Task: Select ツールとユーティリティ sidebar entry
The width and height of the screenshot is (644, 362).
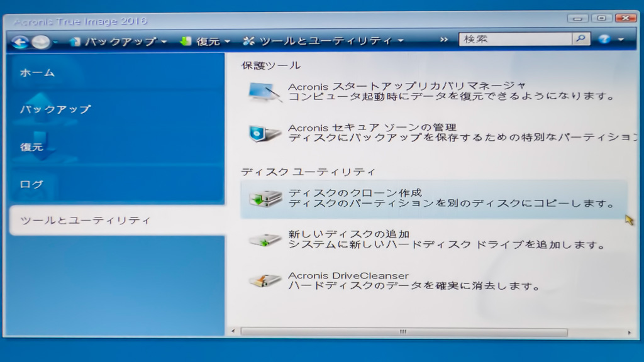Action: coord(117,221)
